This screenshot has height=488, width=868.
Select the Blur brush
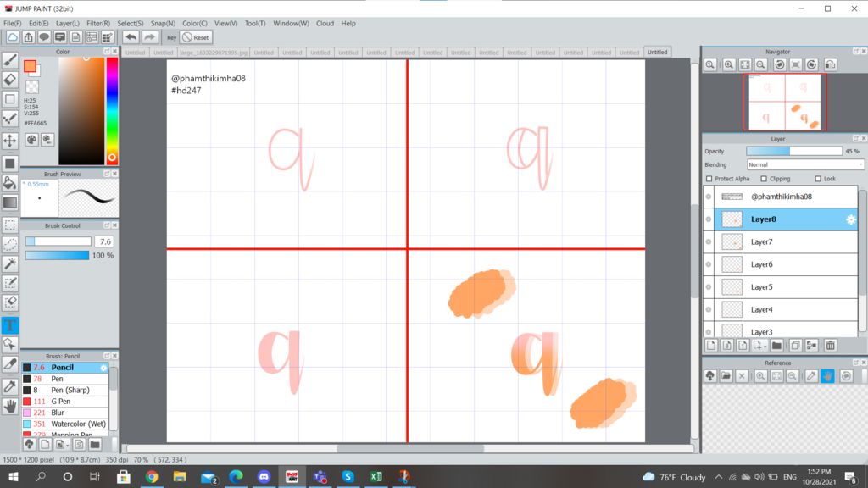(x=64, y=413)
